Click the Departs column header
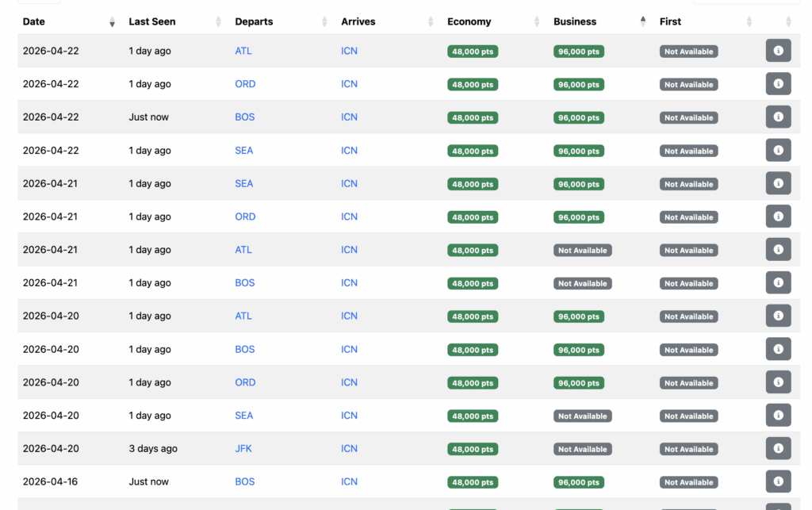 (254, 21)
